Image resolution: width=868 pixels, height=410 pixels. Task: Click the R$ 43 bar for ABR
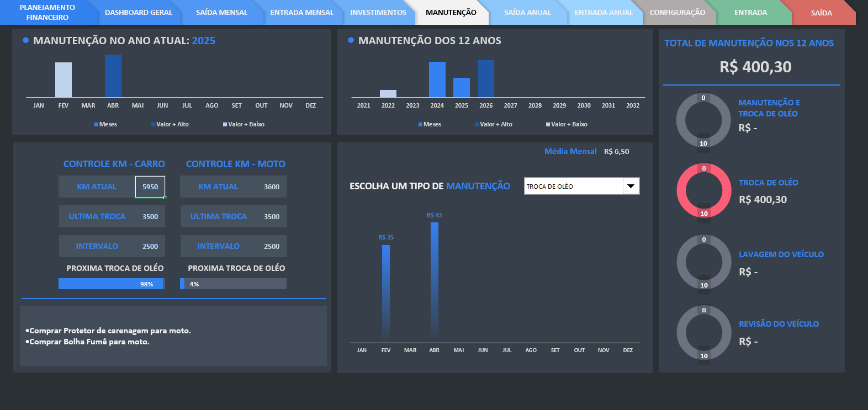[435, 283]
